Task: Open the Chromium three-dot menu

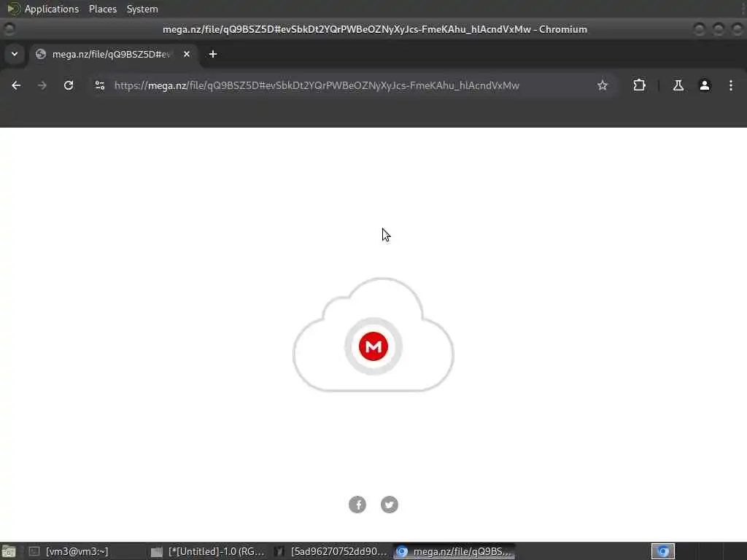Action: point(731,85)
